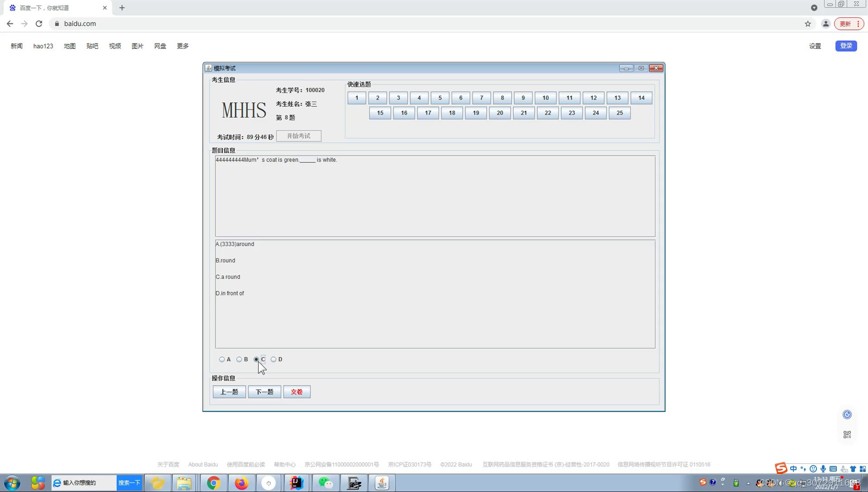Click the yellow bean taskbar icon
868x492 pixels.
coord(158,483)
